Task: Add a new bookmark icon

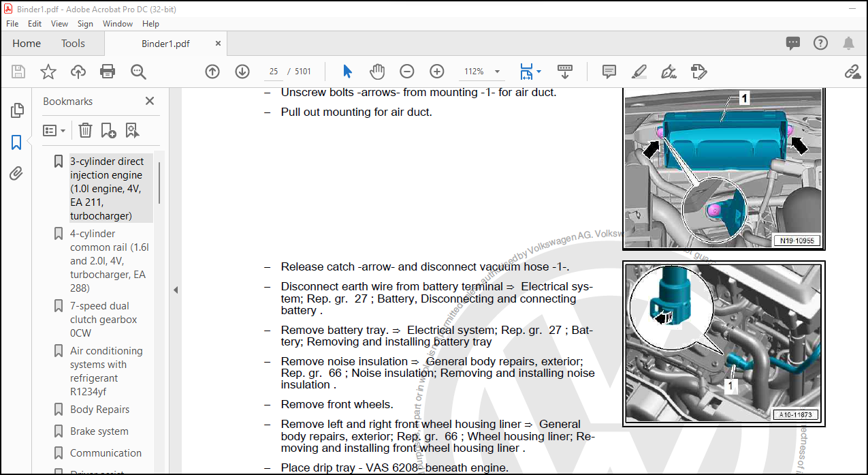Action: click(108, 130)
